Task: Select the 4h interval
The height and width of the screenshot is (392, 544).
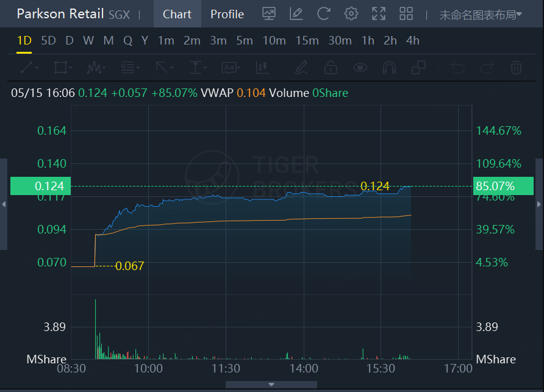Action: [x=413, y=41]
